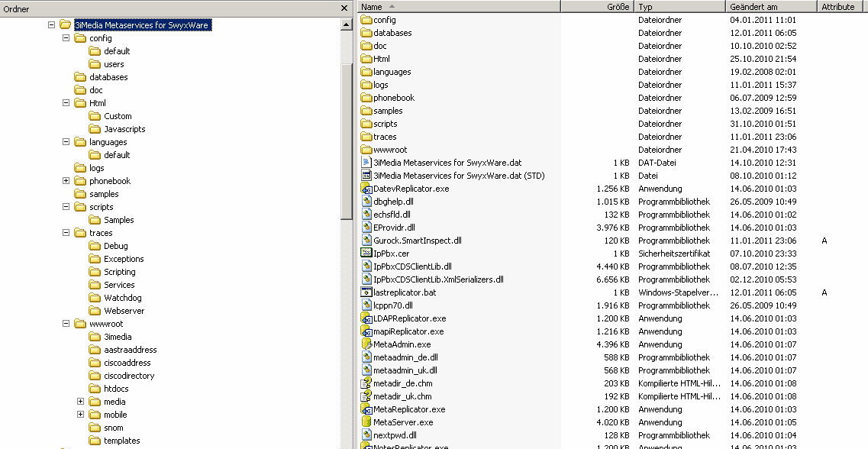Select the metadir_de.chm help file icon
This screenshot has width=868, height=449.
(x=366, y=383)
